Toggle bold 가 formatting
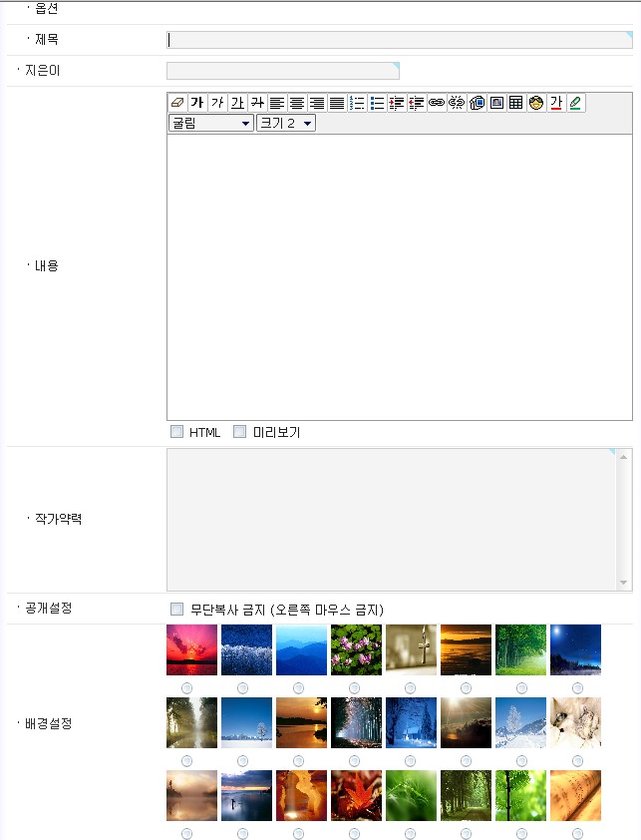 tap(197, 103)
